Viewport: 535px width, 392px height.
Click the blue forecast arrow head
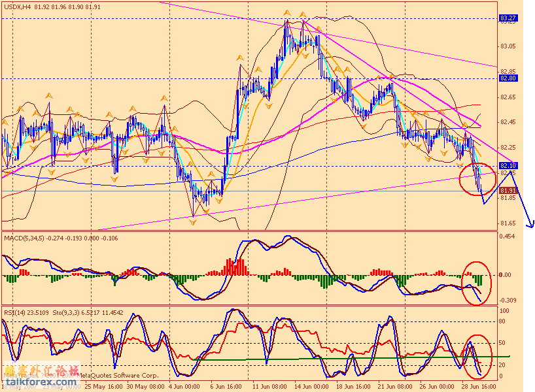point(530,225)
